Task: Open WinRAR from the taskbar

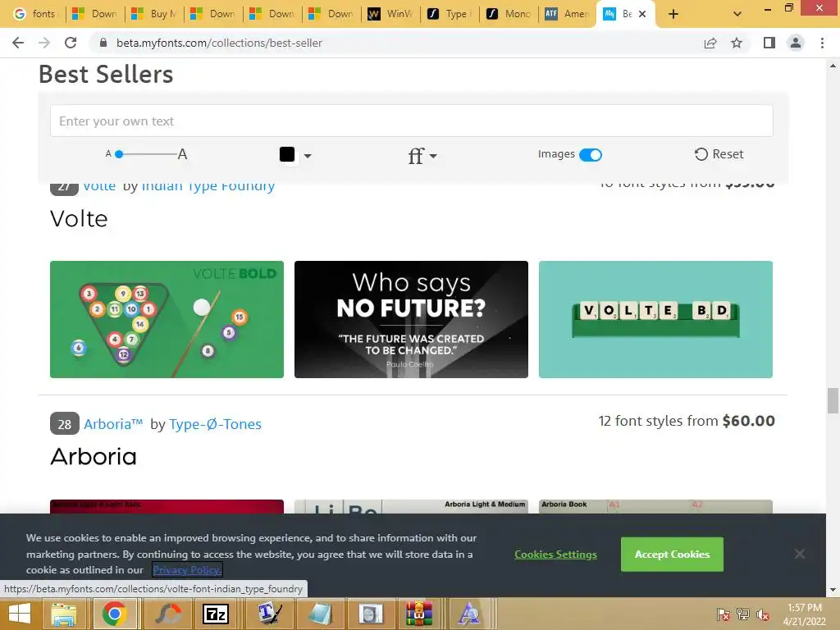Action: pos(419,614)
